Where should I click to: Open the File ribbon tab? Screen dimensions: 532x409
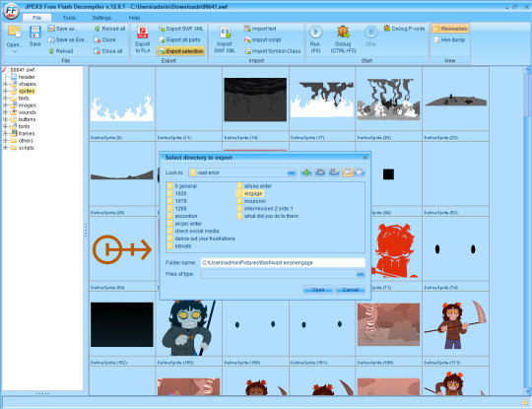coord(37,18)
